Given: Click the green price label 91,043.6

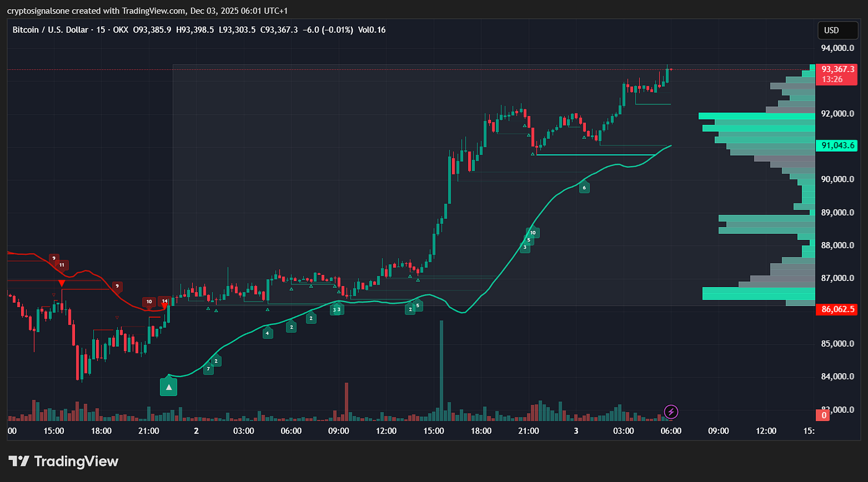Looking at the screenshot, I should (x=837, y=146).
